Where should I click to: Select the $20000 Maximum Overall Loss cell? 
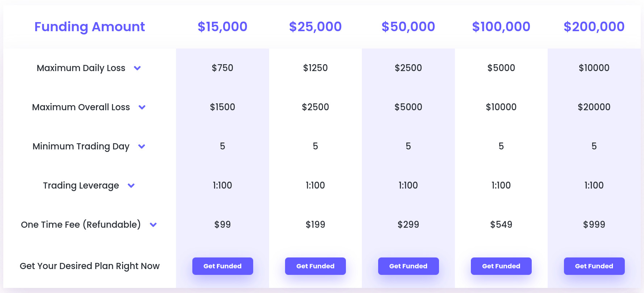point(594,107)
